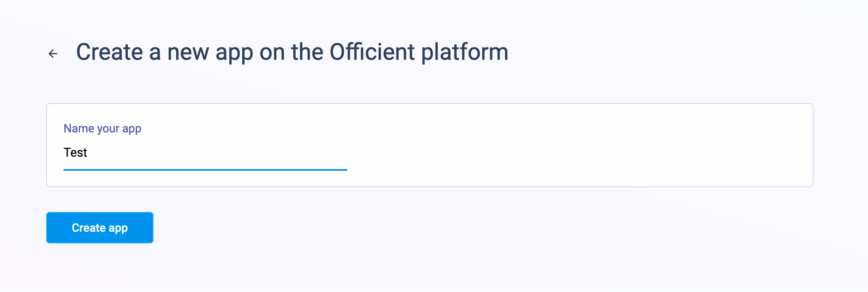Click 'Create' text on the blue button
Viewport: 868px width, 292px height.
tap(88, 228)
